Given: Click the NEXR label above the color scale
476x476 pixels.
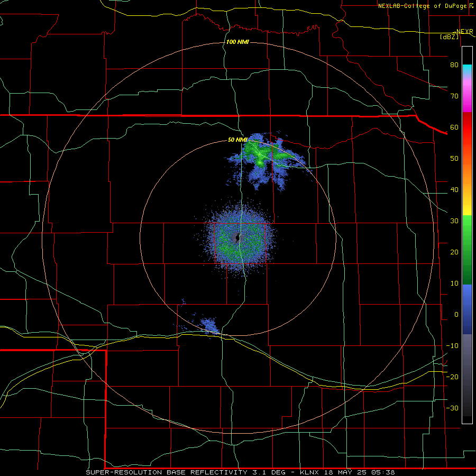Looking at the screenshot, I should pos(464,31).
